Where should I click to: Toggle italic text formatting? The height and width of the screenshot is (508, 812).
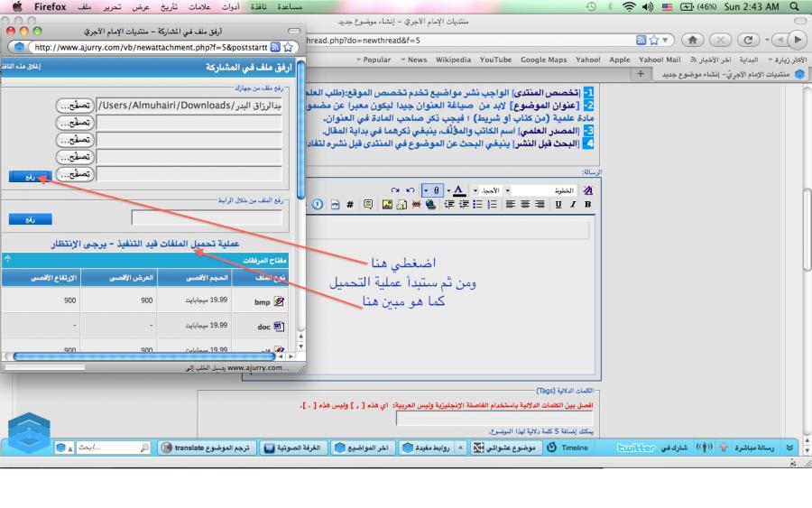coord(574,205)
